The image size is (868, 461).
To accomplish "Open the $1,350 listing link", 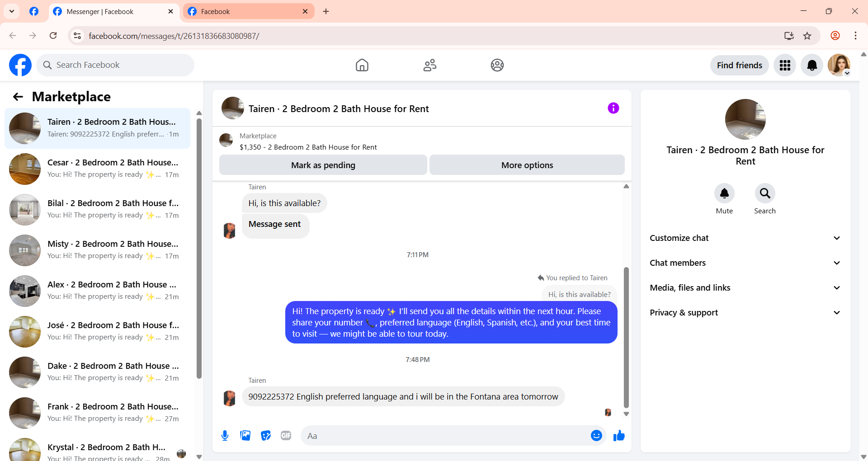I will pyautogui.click(x=308, y=147).
